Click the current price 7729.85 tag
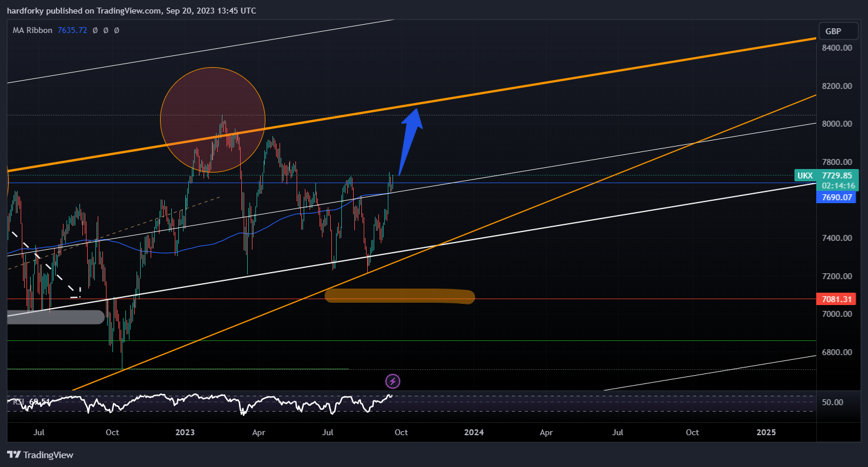 point(837,175)
